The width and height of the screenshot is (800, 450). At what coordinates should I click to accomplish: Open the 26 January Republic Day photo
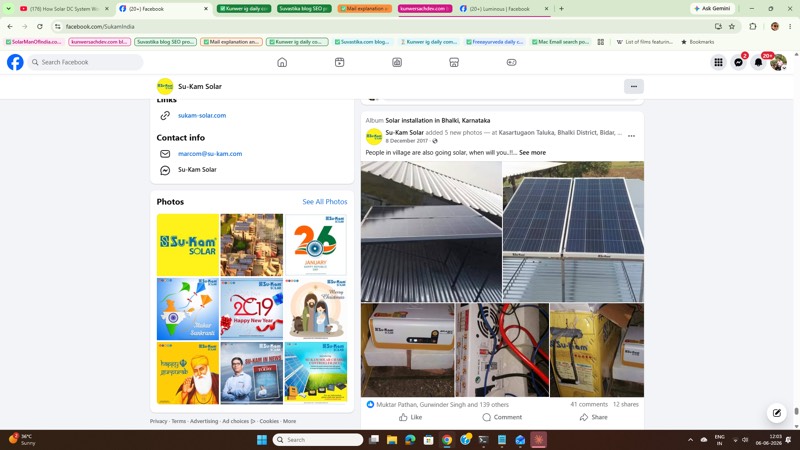pyautogui.click(x=316, y=245)
